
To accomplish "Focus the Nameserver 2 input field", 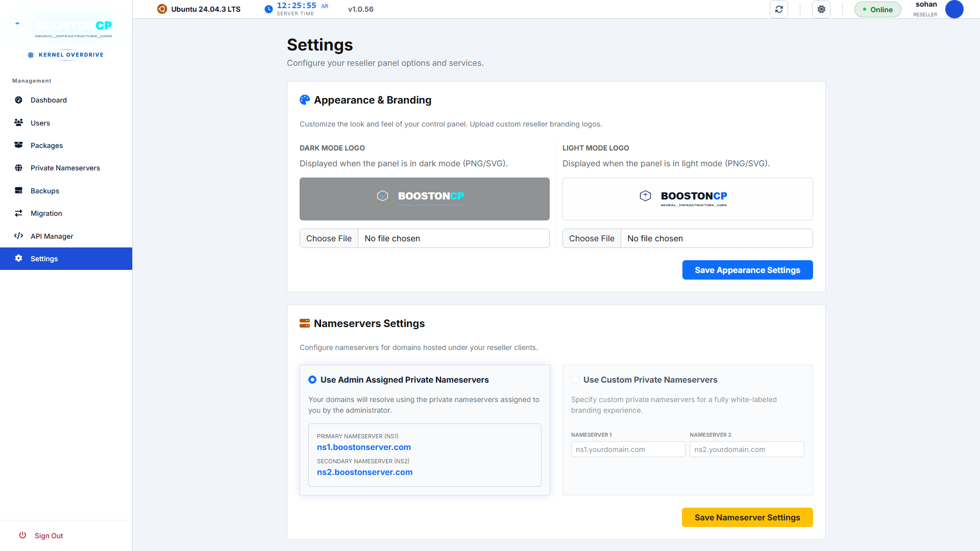I will pyautogui.click(x=747, y=449).
